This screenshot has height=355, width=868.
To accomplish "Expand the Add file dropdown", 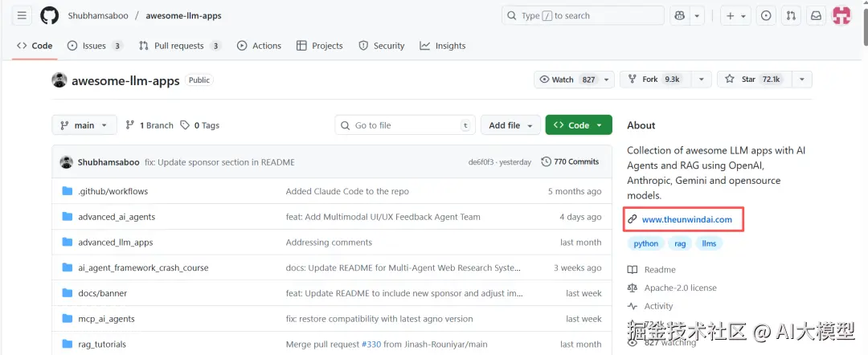I will (510, 125).
